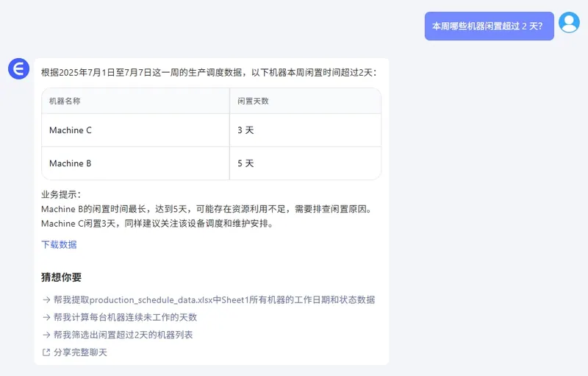Click the arrow icon before 帮我计算每台机器连续未工作的天数

pos(46,317)
